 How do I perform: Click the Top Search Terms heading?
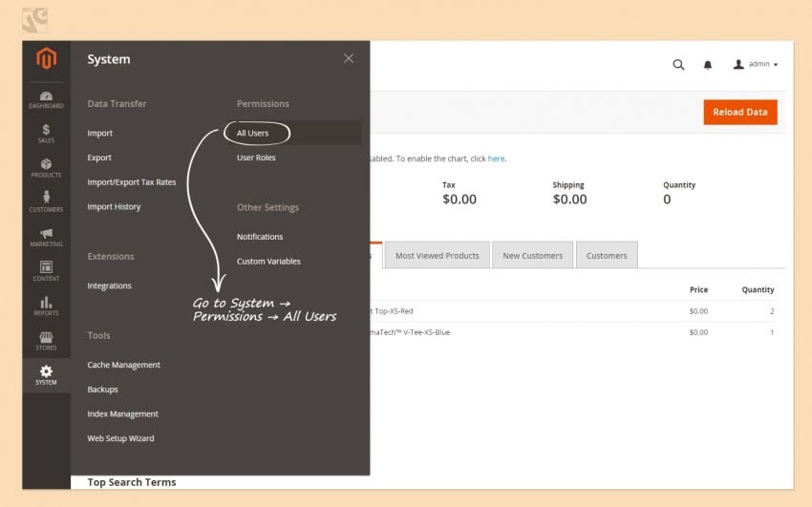[132, 482]
